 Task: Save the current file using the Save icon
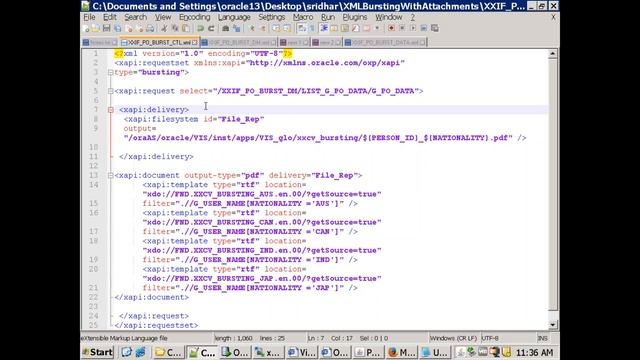107,28
